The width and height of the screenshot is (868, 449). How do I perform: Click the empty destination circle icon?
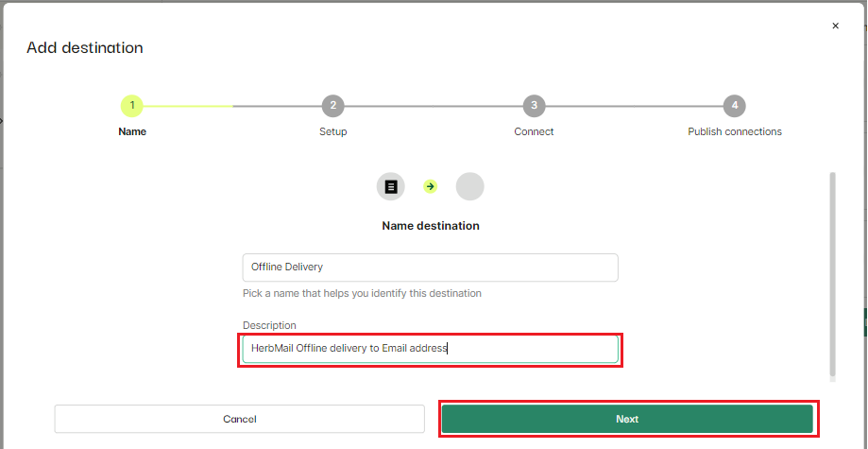(470, 186)
